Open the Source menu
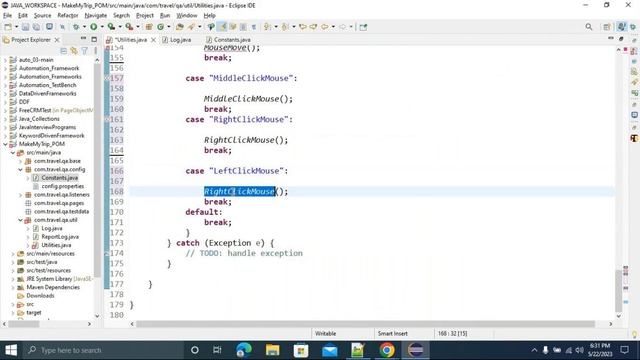The height and width of the screenshot is (360, 640). (x=42, y=16)
